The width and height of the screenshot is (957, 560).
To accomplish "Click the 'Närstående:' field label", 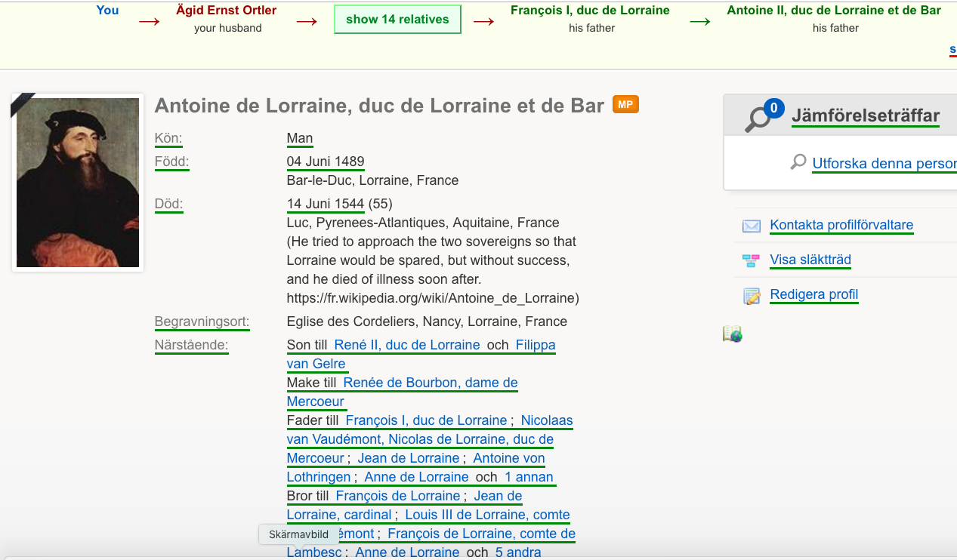I will pos(191,345).
